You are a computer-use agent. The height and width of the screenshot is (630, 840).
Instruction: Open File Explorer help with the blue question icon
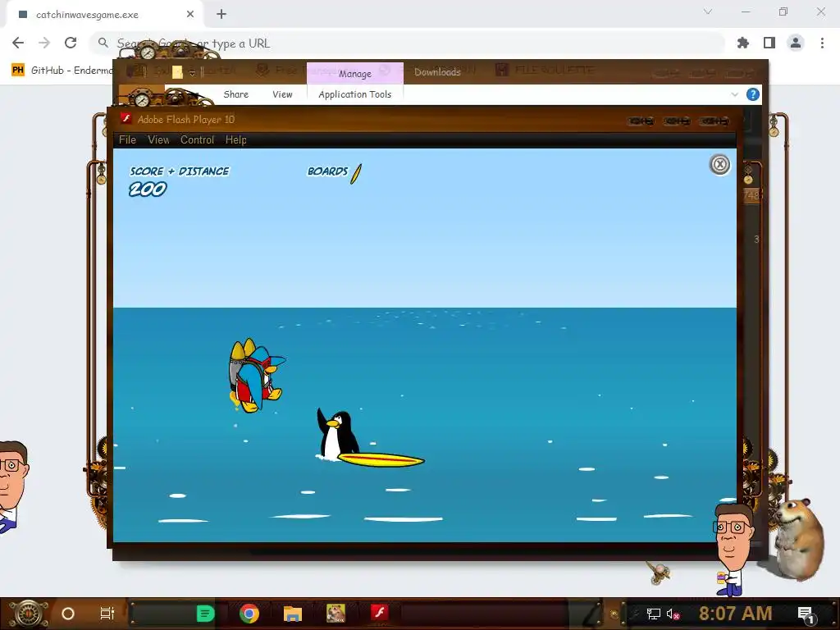click(x=753, y=95)
